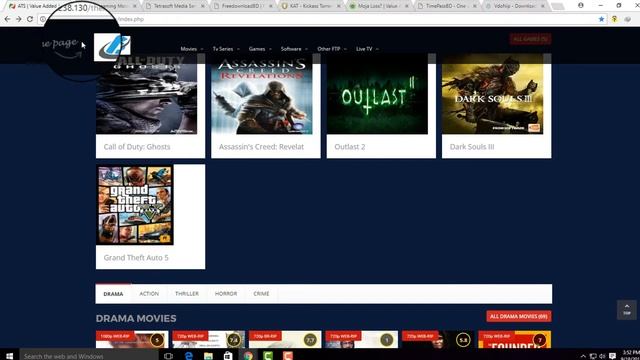640x360 pixels.
Task: Select the DRAMA genre tab
Action: click(113, 294)
